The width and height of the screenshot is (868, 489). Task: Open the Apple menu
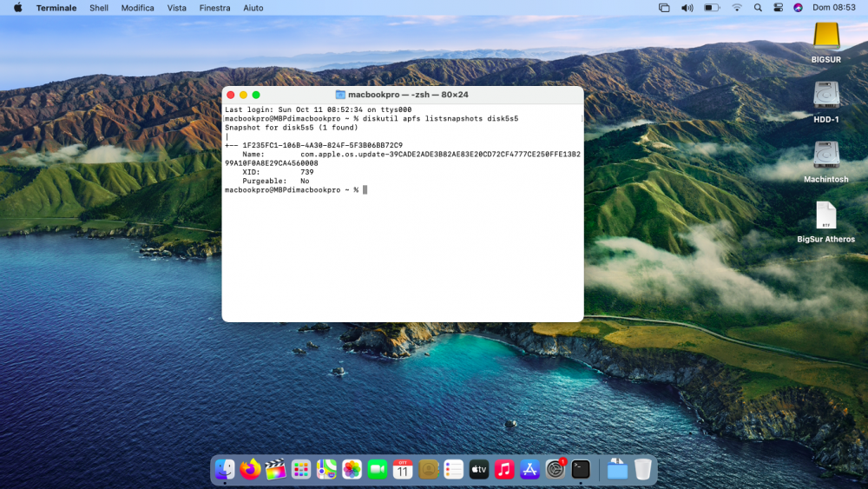click(x=17, y=8)
